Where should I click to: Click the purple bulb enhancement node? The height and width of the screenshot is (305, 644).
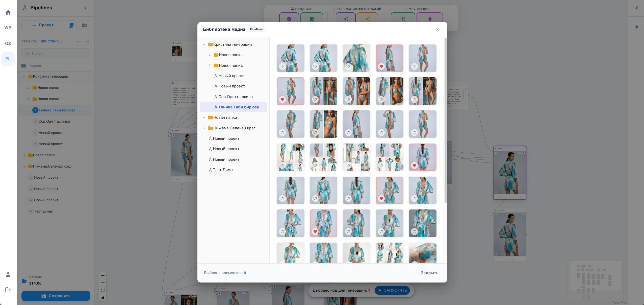(x=430, y=19)
